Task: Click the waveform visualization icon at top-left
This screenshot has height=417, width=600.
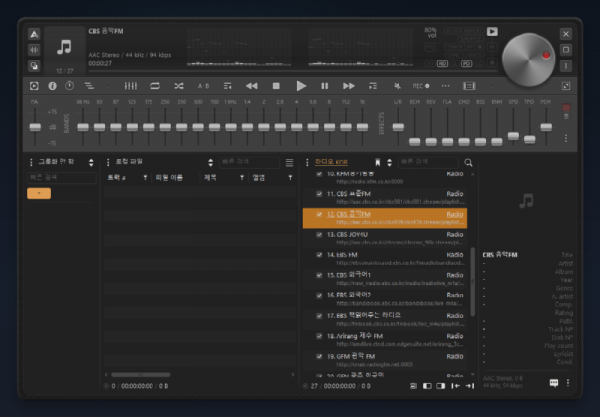Action: [34, 50]
